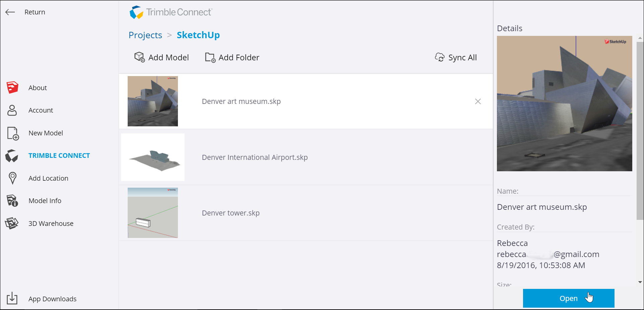Select Denver tower.skp file name
The image size is (644, 310).
tap(231, 213)
